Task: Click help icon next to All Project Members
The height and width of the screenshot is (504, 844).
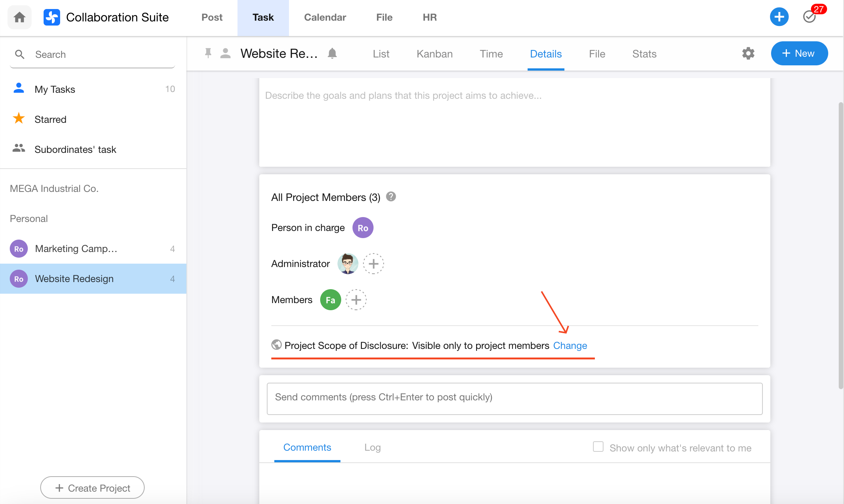Action: pos(391,196)
